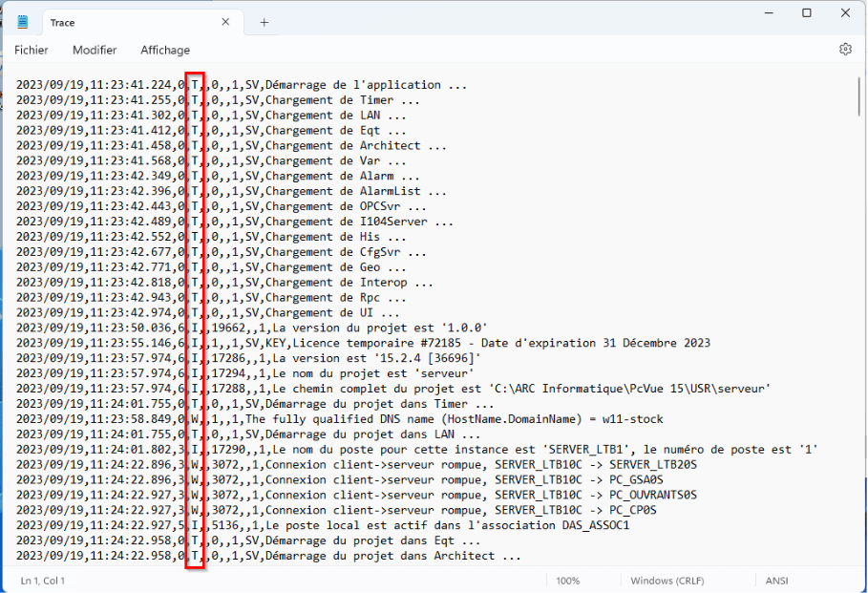Click the Ln 1, Col 1 position indicator
868x593 pixels.
44,581
